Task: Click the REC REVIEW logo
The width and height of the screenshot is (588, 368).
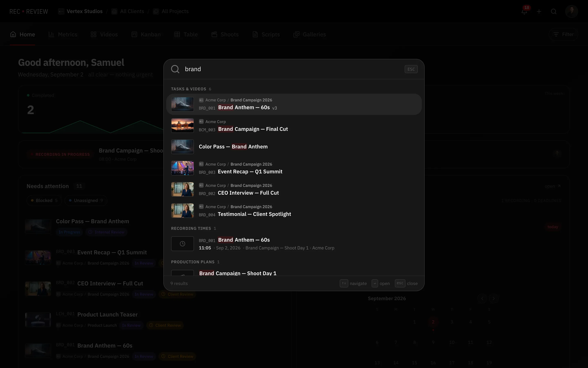Action: click(29, 11)
